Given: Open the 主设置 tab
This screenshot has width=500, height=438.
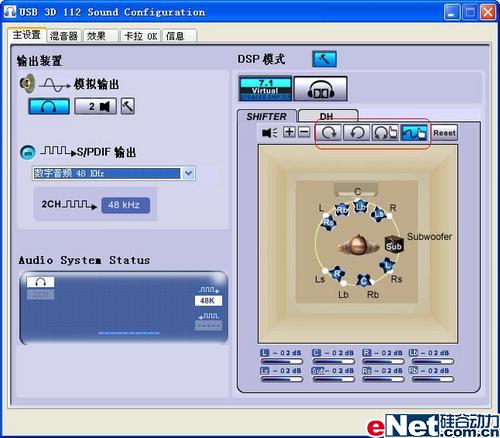Looking at the screenshot, I should [27, 35].
